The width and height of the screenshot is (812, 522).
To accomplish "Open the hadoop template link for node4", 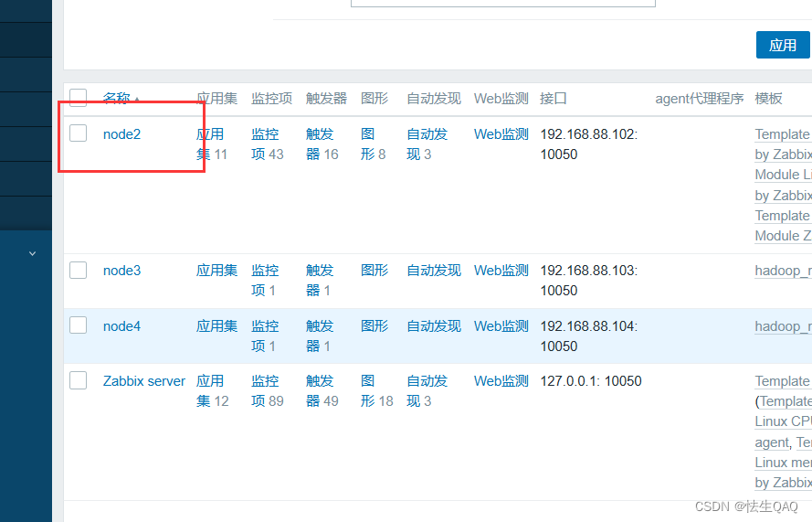I will pyautogui.click(x=783, y=326).
